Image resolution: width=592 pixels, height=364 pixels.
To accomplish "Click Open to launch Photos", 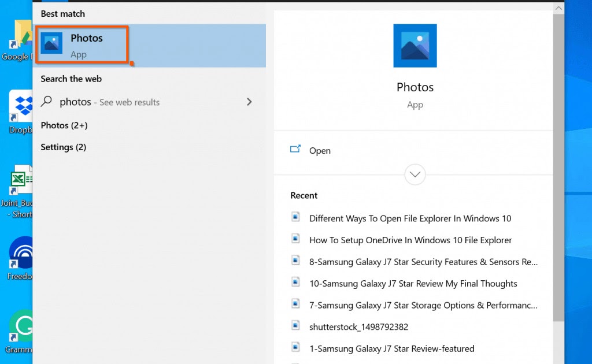I will click(x=320, y=150).
